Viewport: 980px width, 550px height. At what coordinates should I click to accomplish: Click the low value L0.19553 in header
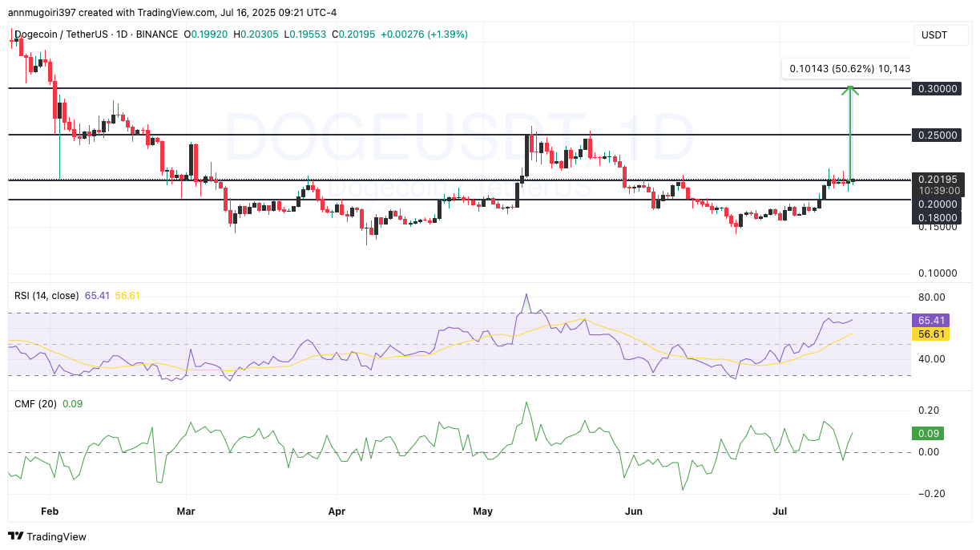(304, 34)
